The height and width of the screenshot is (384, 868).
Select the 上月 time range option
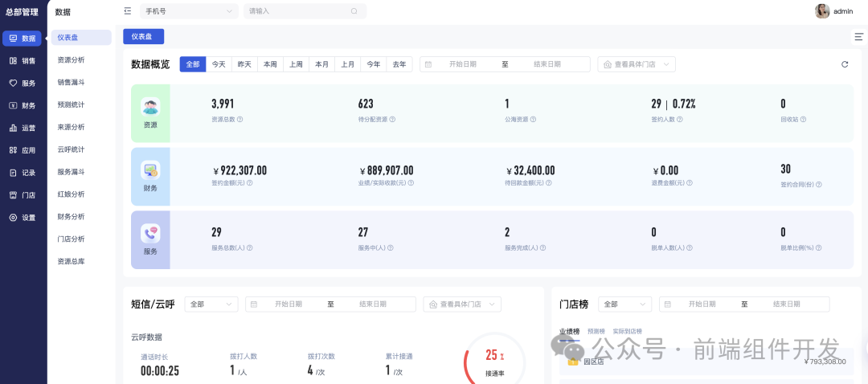point(348,64)
